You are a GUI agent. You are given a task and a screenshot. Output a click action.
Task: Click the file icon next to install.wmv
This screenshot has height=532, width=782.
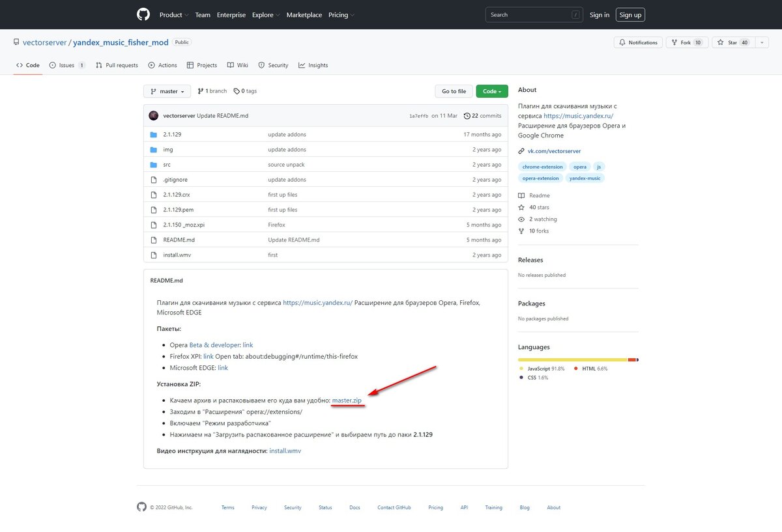click(x=154, y=255)
